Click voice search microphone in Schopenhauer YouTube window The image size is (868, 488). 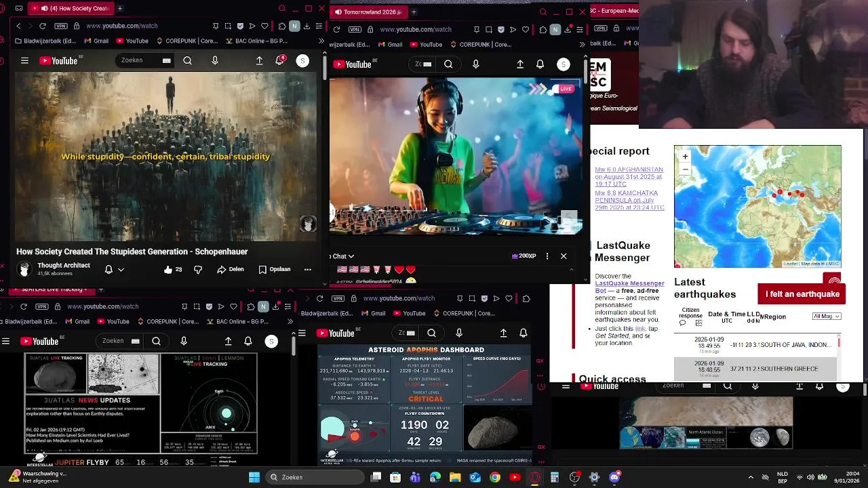215,60
